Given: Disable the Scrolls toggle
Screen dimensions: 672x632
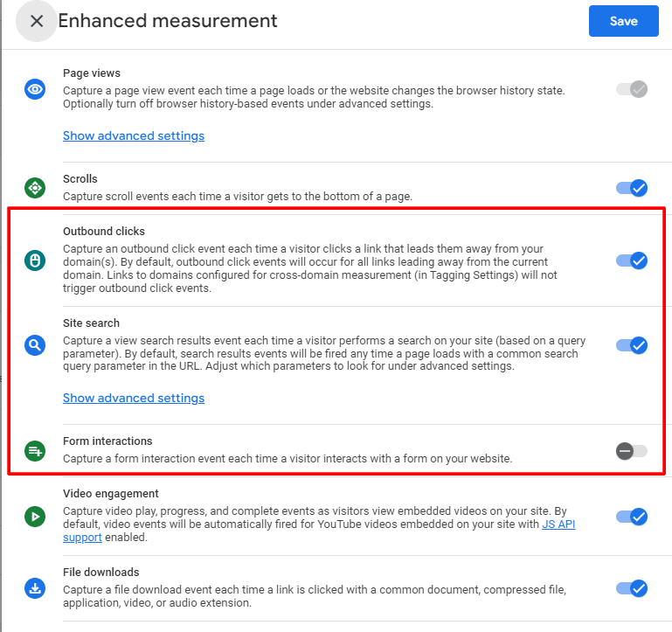Looking at the screenshot, I should (632, 188).
